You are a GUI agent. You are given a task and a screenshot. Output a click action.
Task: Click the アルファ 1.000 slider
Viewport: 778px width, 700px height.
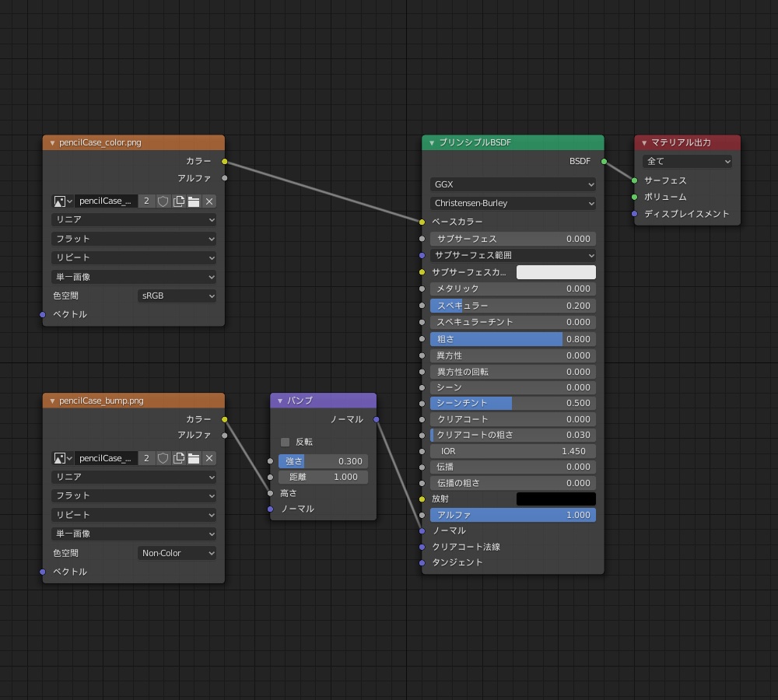tap(513, 515)
